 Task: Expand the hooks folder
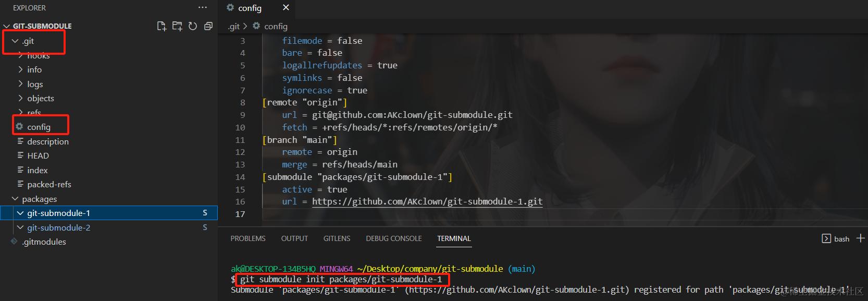20,55
